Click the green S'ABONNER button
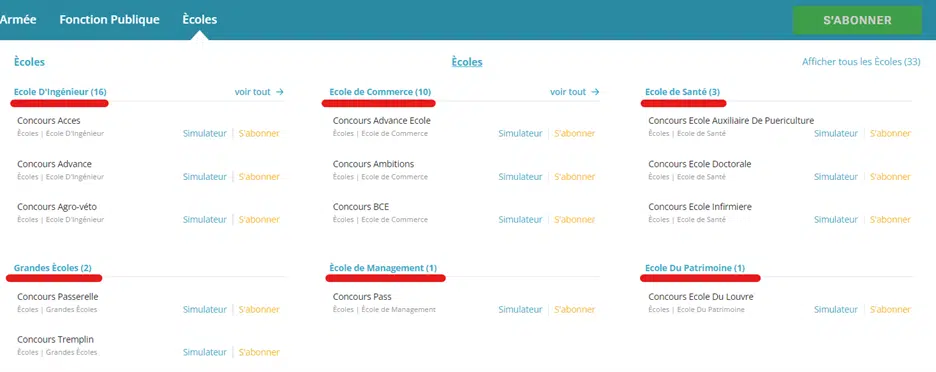The image size is (936, 372). pyautogui.click(x=857, y=20)
